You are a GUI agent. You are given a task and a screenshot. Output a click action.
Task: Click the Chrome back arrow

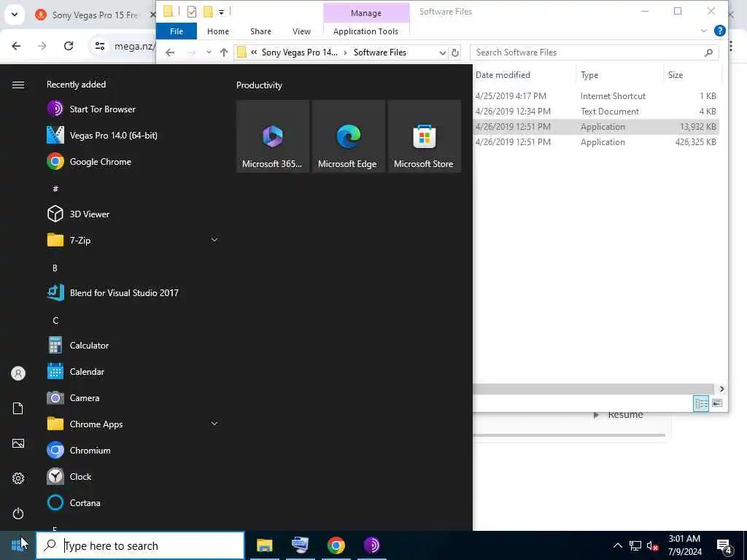16,46
